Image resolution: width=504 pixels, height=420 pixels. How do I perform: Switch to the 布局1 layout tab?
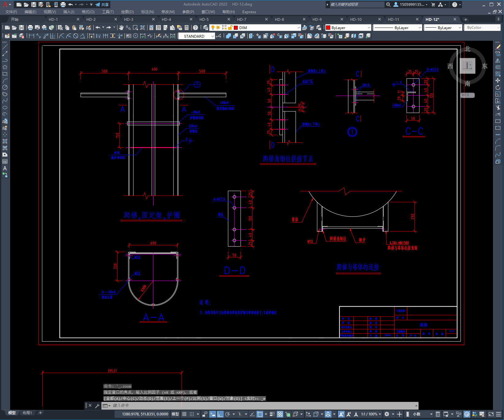[x=27, y=413]
